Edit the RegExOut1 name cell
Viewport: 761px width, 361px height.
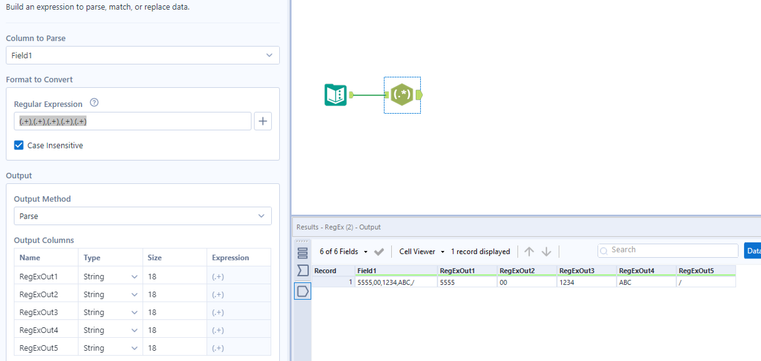pyautogui.click(x=47, y=277)
